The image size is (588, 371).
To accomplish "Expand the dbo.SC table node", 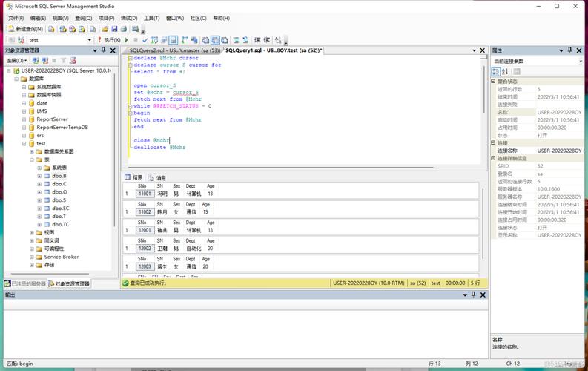I will pos(39,209).
